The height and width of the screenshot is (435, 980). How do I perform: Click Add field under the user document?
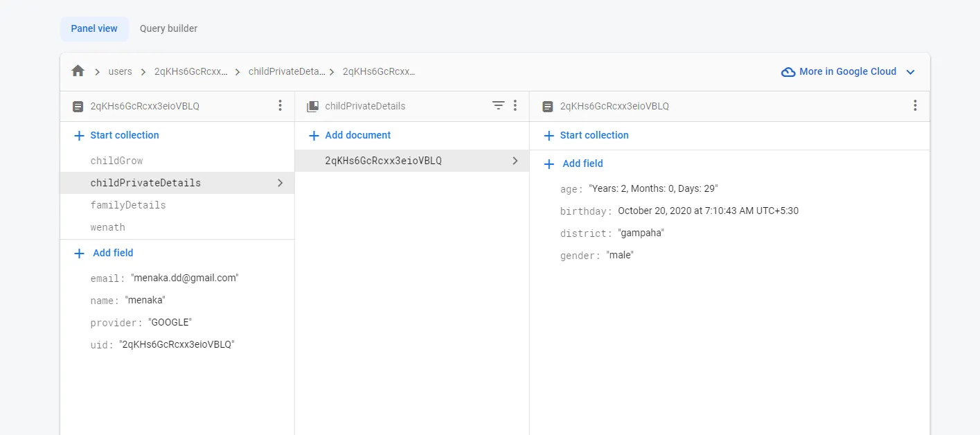point(112,253)
